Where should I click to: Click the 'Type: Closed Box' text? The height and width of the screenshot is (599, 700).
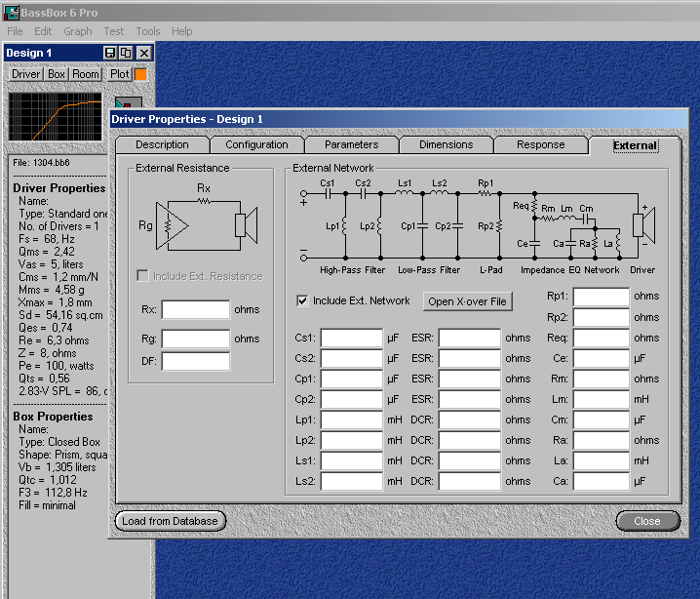pos(59,442)
